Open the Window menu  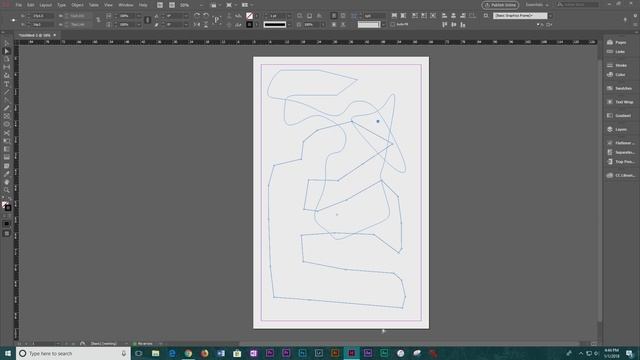click(126, 5)
